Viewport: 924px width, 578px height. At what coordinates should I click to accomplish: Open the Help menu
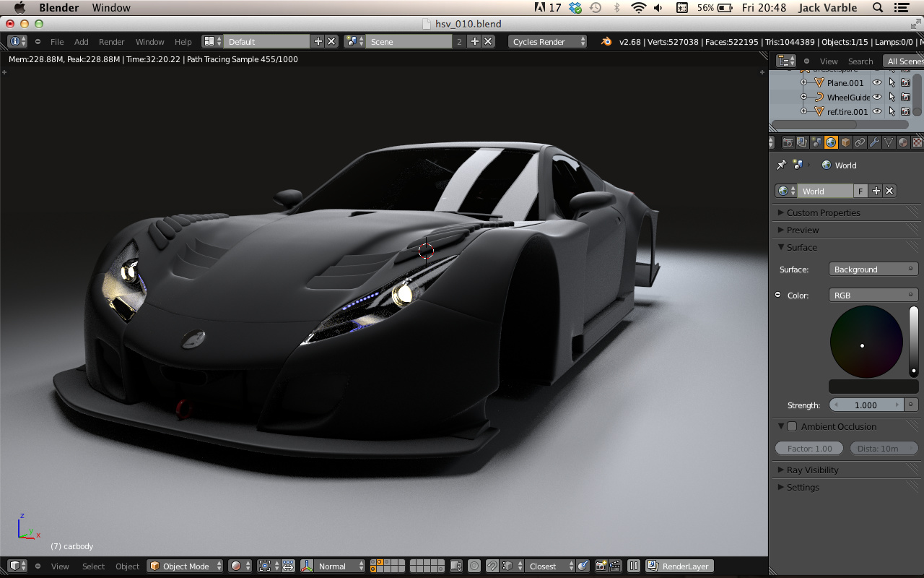[x=183, y=42]
